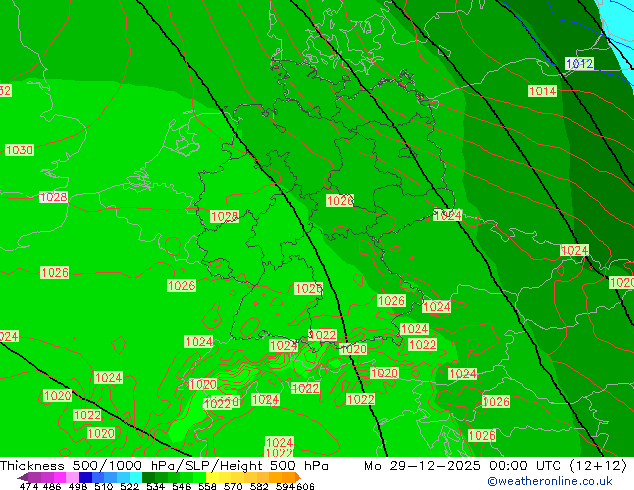Click the 00:00 UTC (12+12) time text
The height and width of the screenshot is (490, 634).
pyautogui.click(x=558, y=466)
